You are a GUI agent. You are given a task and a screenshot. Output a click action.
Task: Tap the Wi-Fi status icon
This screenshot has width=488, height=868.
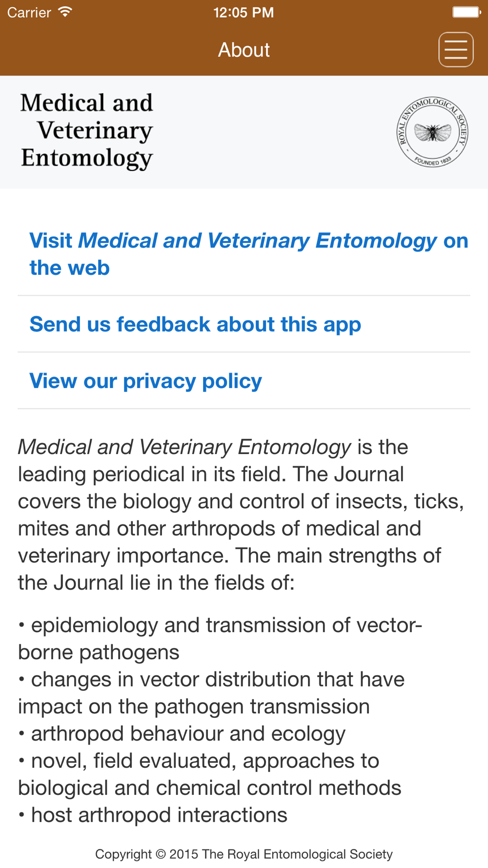pyautogui.click(x=65, y=12)
